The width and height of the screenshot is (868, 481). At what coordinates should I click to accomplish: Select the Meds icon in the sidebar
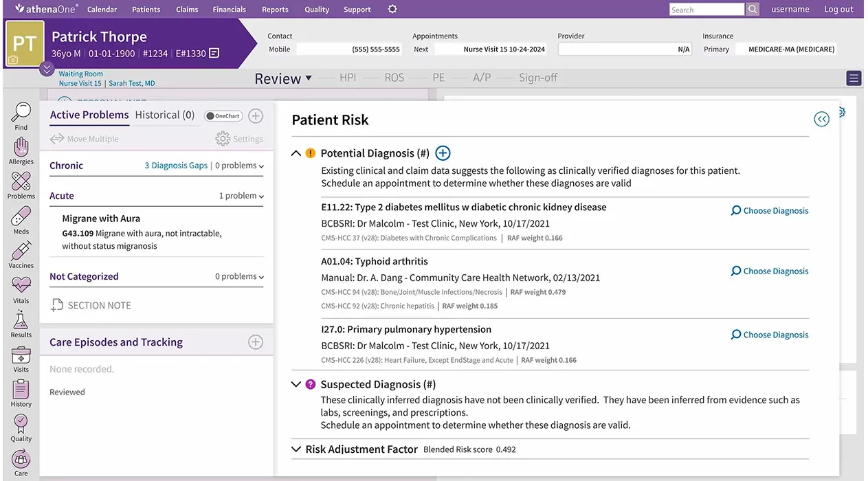pyautogui.click(x=21, y=216)
